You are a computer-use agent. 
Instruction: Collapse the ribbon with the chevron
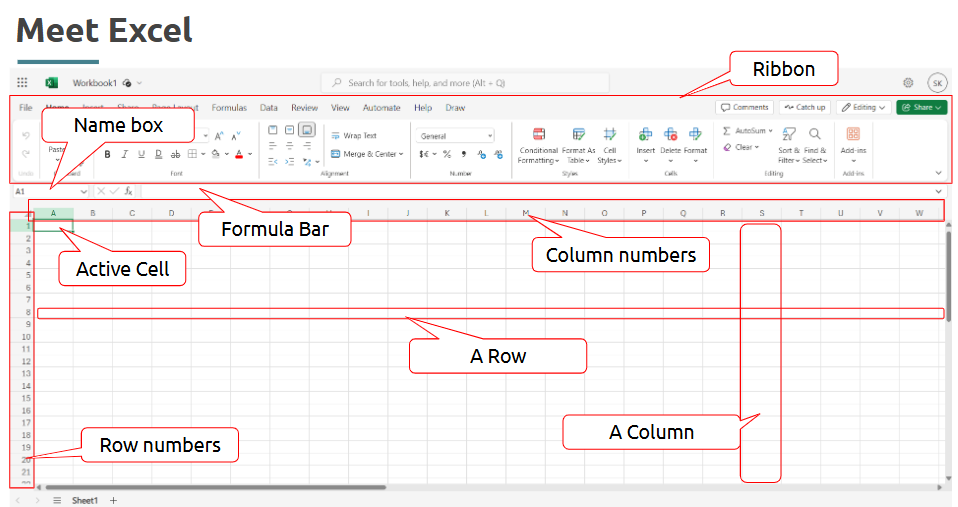938,173
